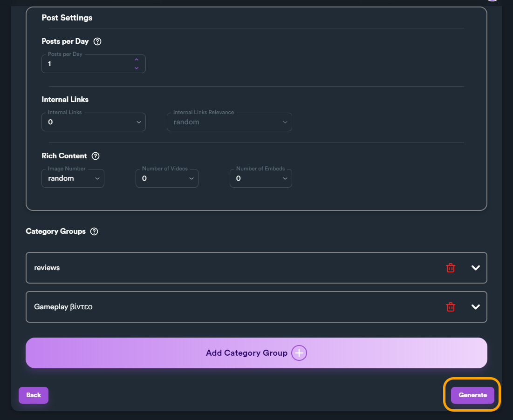Click the plus icon in Add Category Group

299,353
